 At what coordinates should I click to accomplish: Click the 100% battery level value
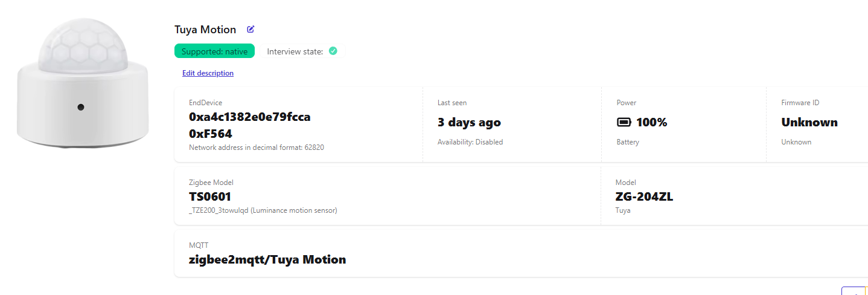pyautogui.click(x=651, y=123)
